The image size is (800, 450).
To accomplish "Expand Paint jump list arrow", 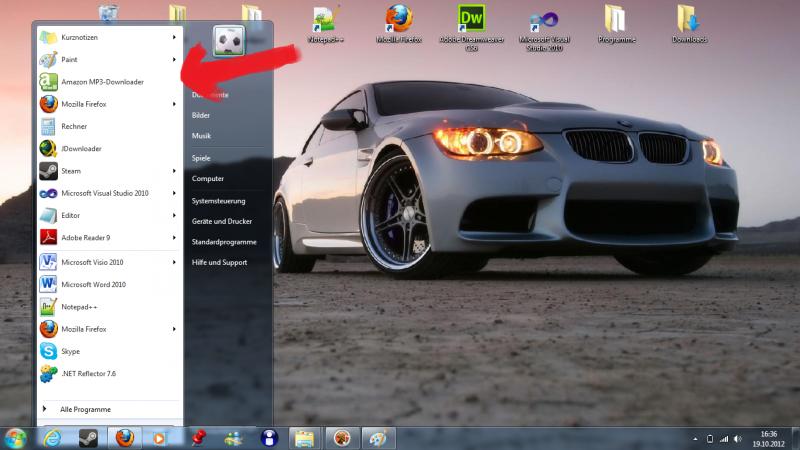I will [x=174, y=60].
